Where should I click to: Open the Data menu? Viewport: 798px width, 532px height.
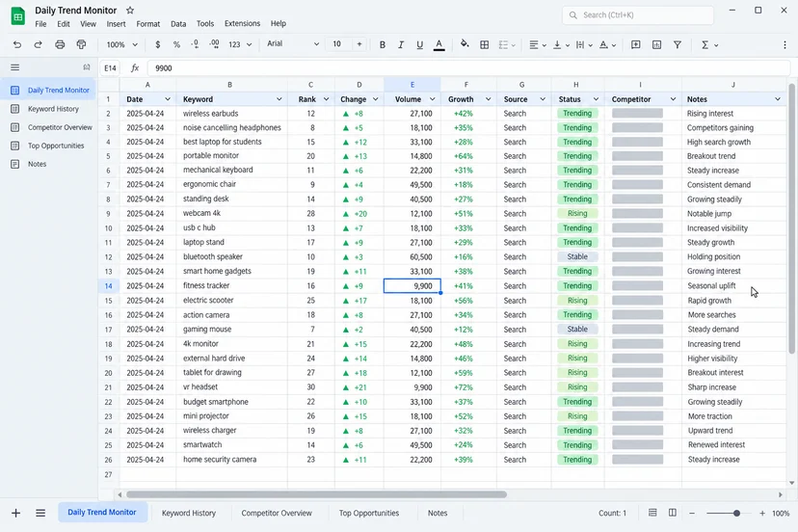[178, 23]
